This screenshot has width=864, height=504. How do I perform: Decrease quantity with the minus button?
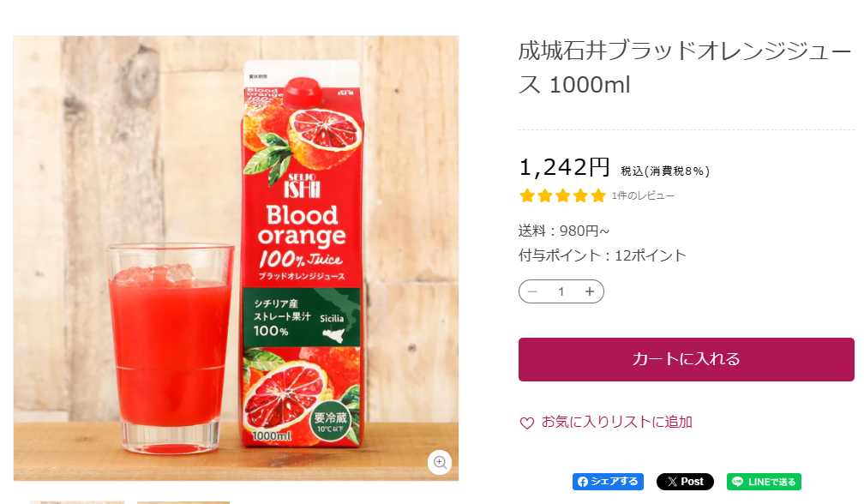coord(533,291)
